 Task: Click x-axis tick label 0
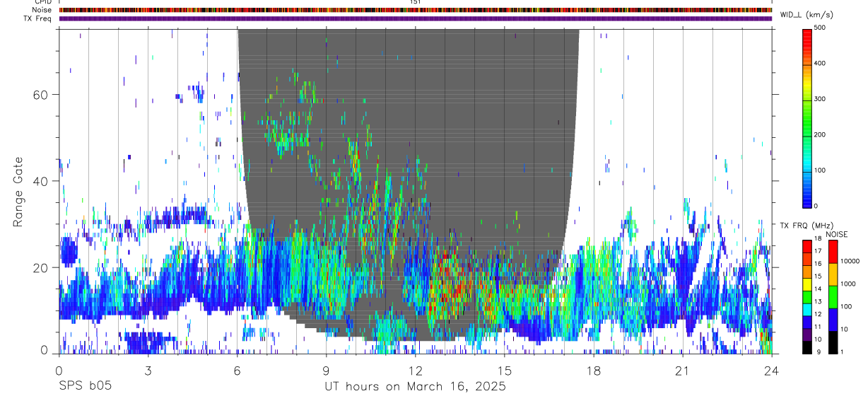pyautogui.click(x=59, y=370)
